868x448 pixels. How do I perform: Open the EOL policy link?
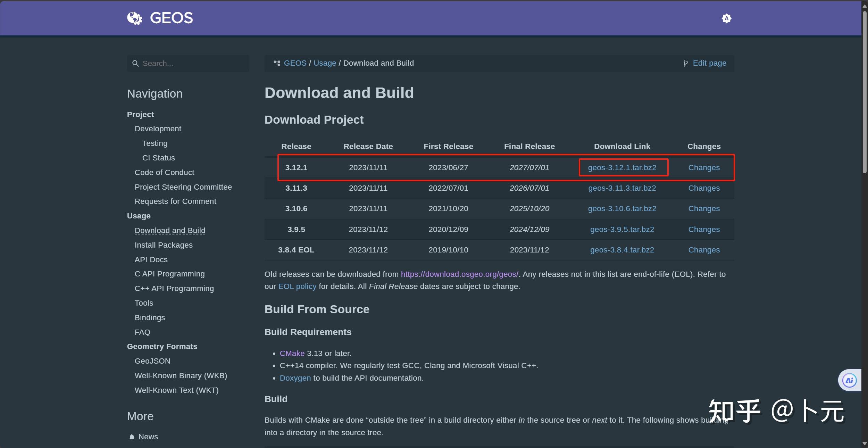pyautogui.click(x=297, y=287)
